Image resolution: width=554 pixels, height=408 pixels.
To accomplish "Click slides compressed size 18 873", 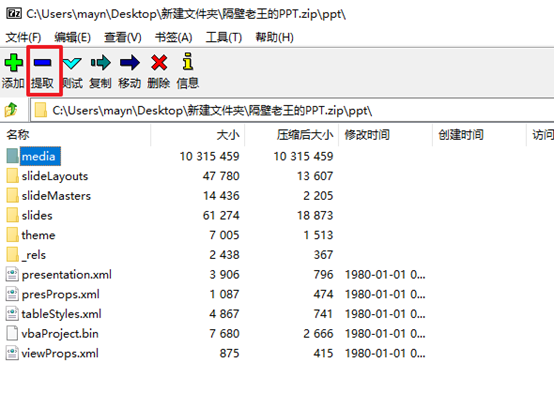I will tap(315, 215).
